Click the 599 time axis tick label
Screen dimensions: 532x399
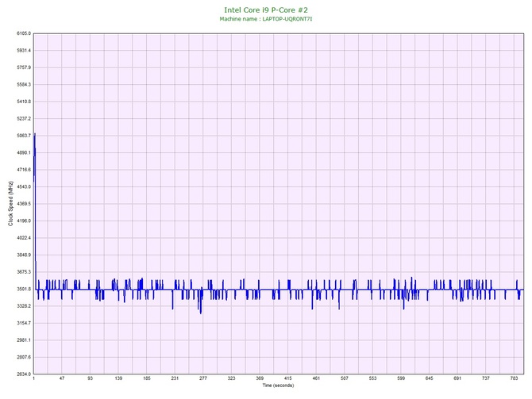tap(401, 378)
